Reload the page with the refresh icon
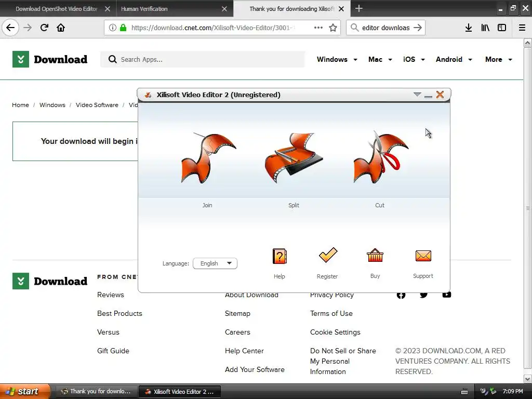 click(44, 28)
